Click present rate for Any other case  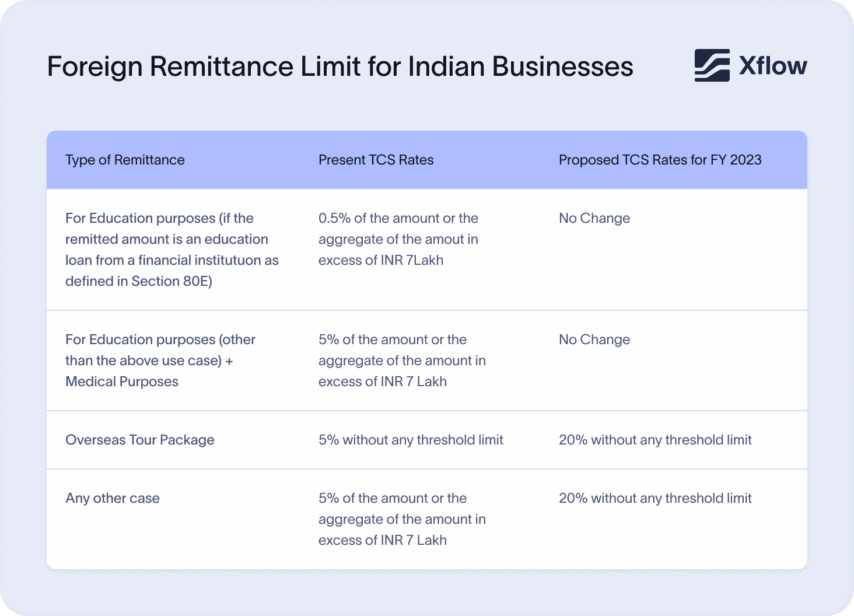(x=402, y=519)
